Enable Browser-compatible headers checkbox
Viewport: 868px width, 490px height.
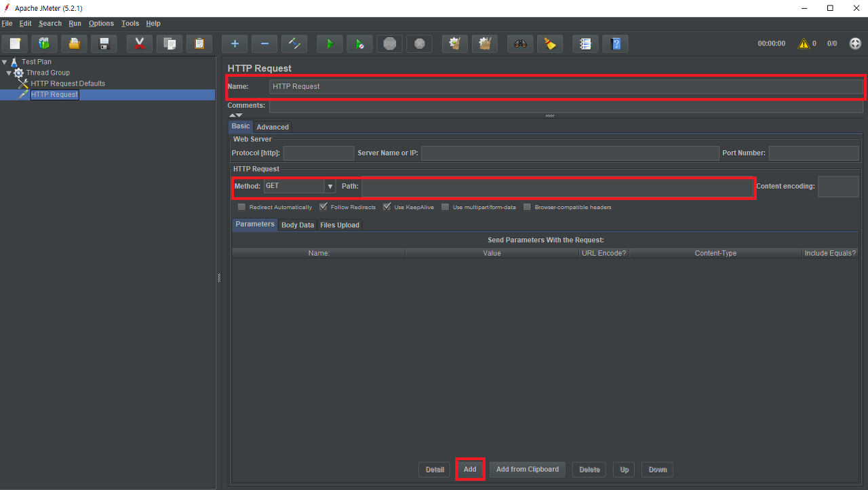coord(528,207)
